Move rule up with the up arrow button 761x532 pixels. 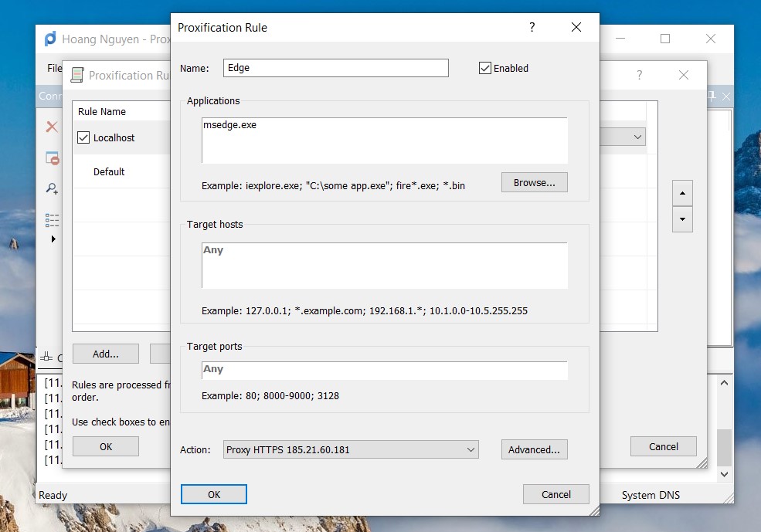(682, 193)
